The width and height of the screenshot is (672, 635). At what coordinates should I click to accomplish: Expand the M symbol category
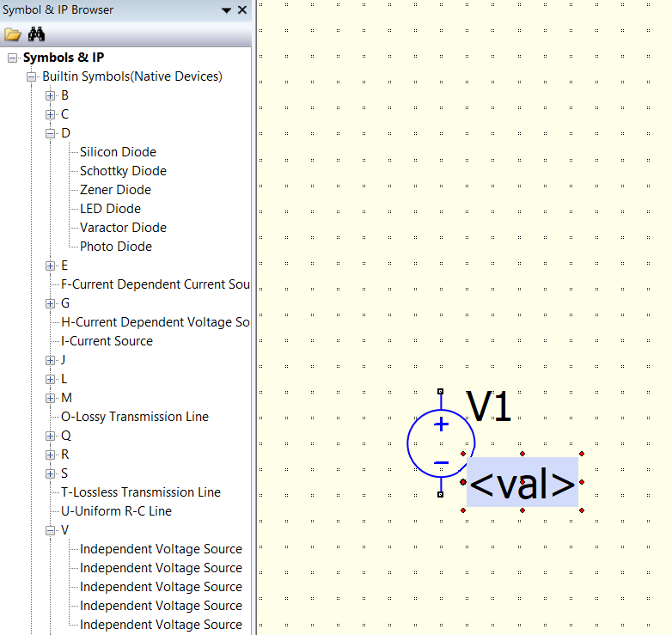click(x=51, y=398)
